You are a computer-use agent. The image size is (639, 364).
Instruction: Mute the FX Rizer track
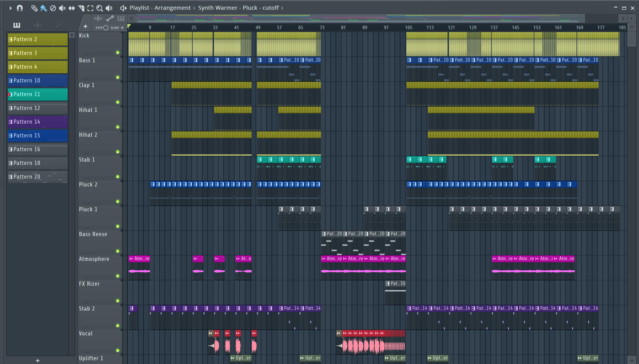coord(118,301)
